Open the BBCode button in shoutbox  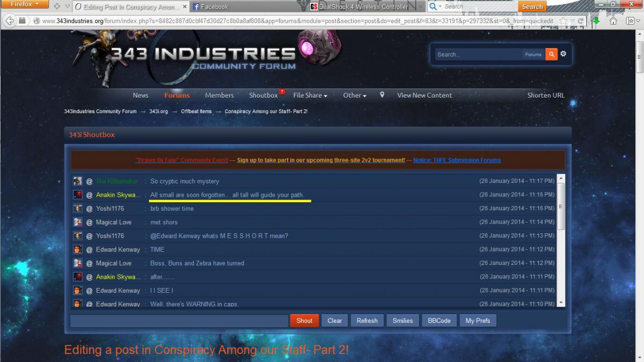click(x=439, y=321)
